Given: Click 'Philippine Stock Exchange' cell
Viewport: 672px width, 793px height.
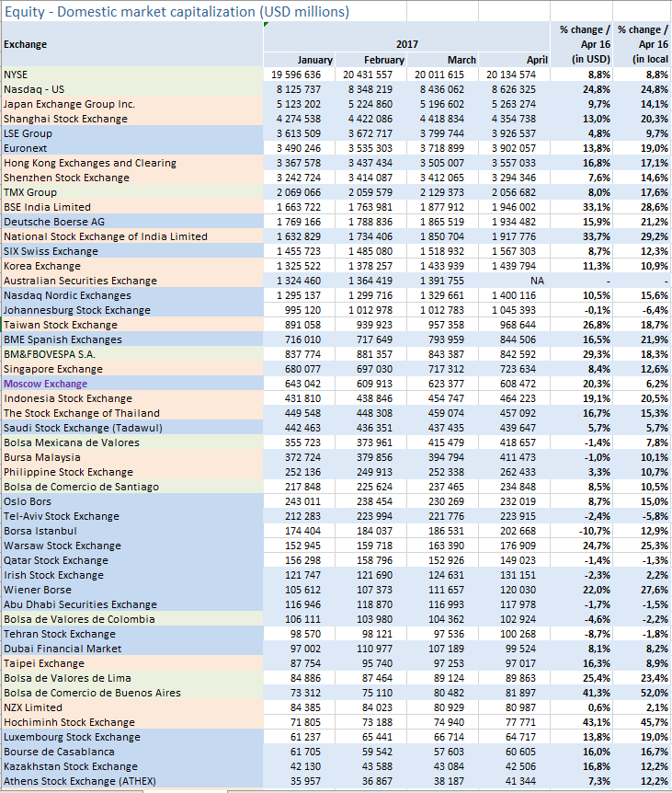Looking at the screenshot, I should pyautogui.click(x=132, y=471).
